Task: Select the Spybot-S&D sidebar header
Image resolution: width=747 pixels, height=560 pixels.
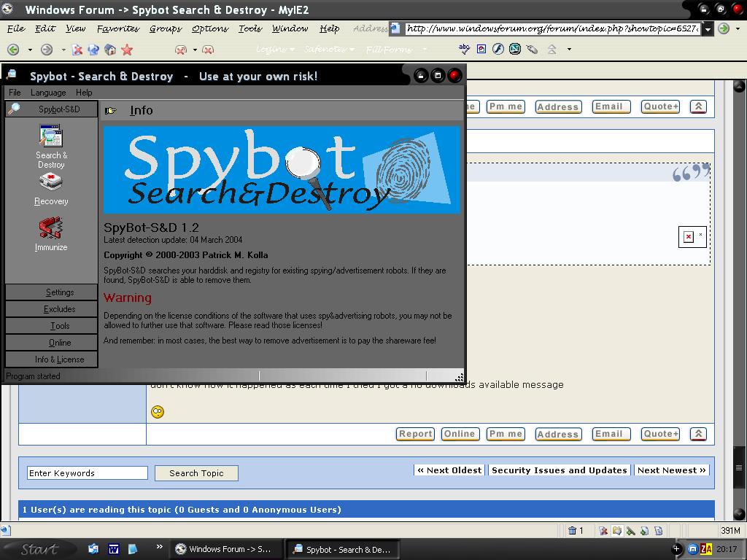Action: 52,109
